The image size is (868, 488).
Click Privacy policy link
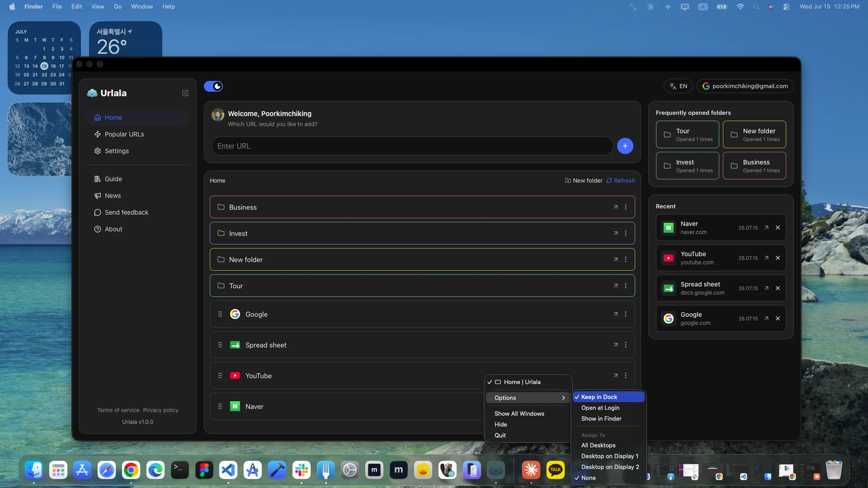coord(161,410)
